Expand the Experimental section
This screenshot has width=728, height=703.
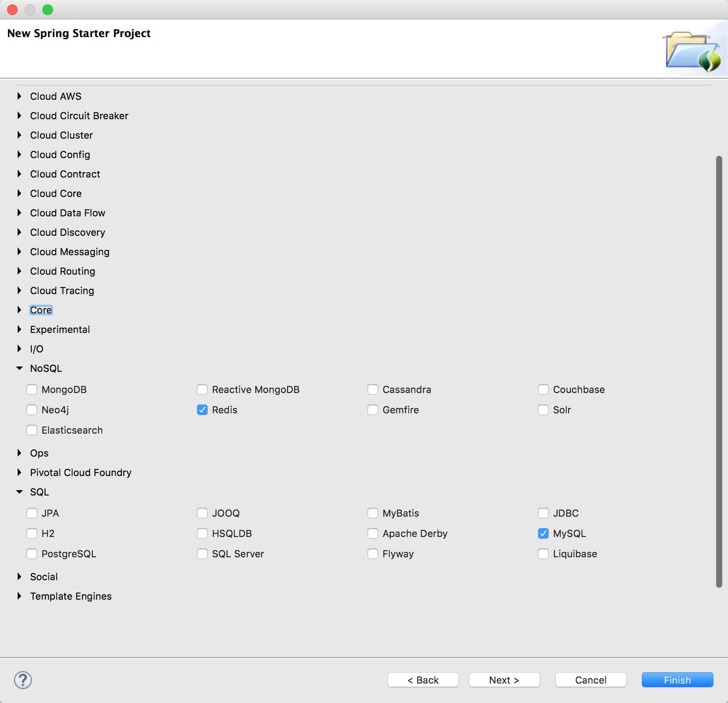pyautogui.click(x=19, y=329)
